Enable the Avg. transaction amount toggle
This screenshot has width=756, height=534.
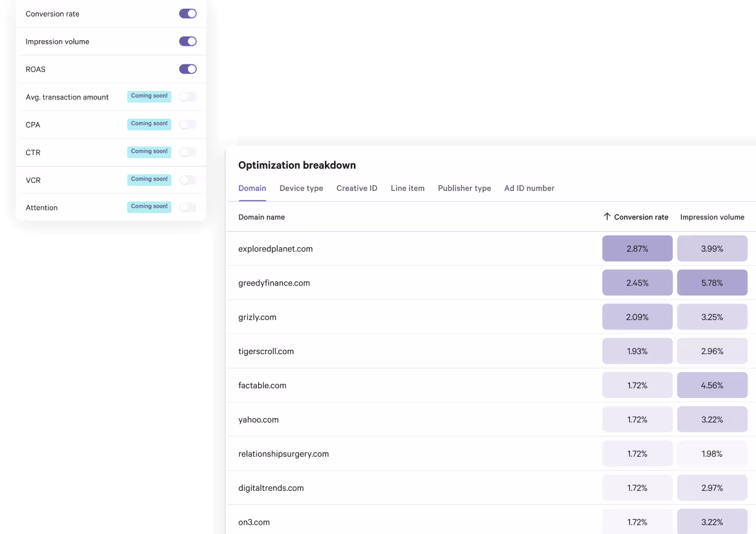[x=187, y=96]
